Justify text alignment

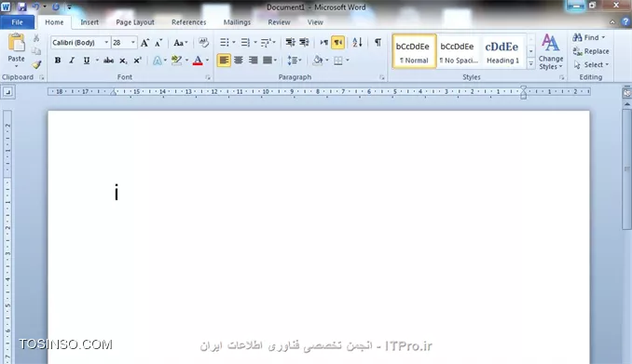pos(268,61)
